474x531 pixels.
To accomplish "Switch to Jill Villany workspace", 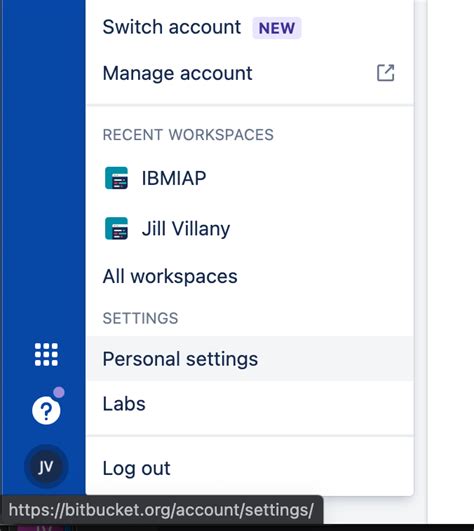I will coord(250,229).
